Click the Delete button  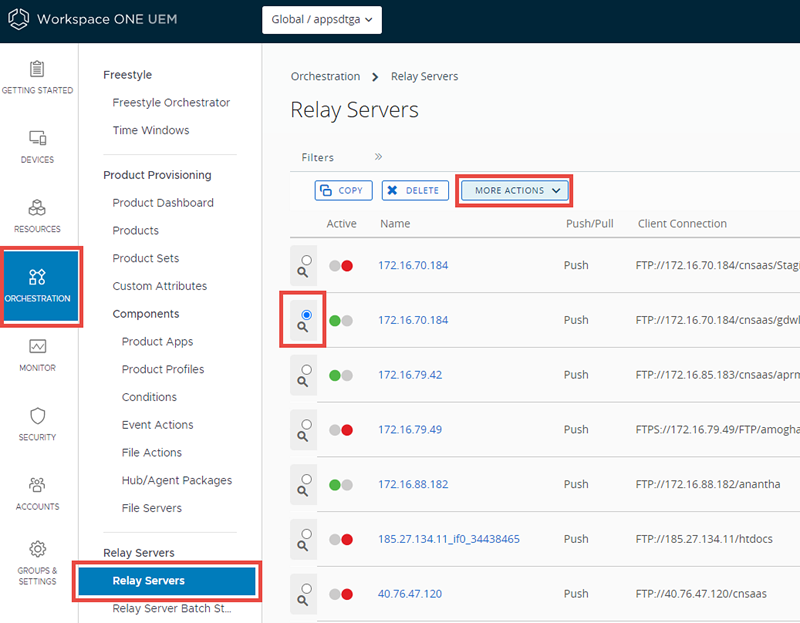(415, 190)
